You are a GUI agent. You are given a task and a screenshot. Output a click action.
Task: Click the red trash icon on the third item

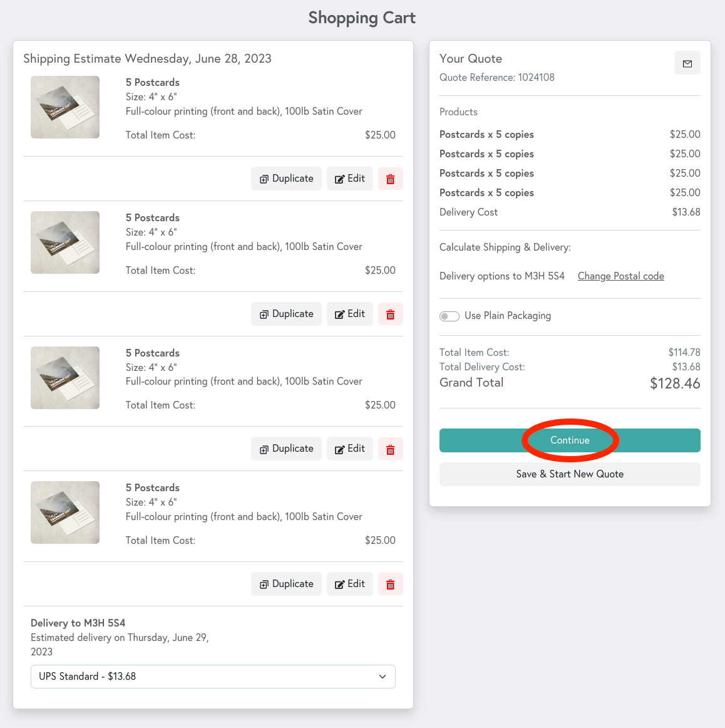pyautogui.click(x=390, y=449)
